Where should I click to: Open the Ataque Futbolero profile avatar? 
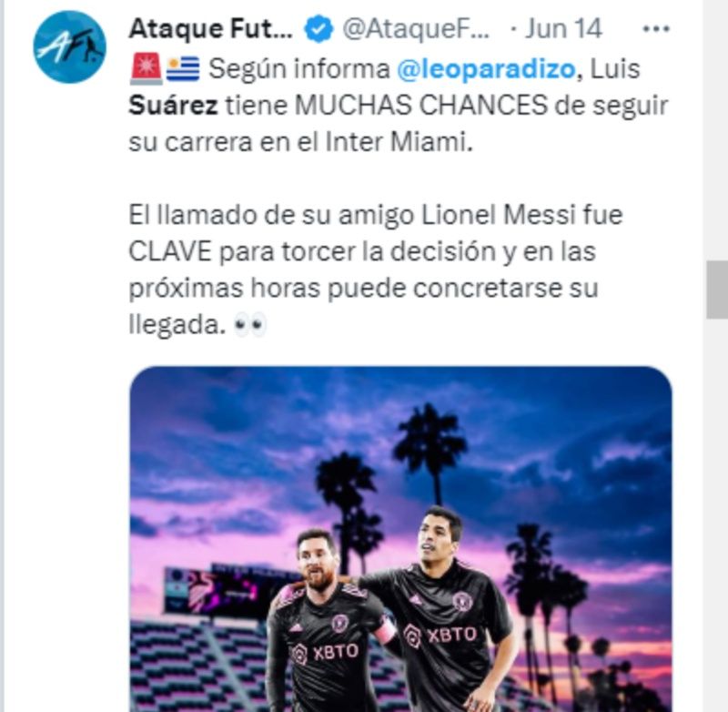[70, 47]
